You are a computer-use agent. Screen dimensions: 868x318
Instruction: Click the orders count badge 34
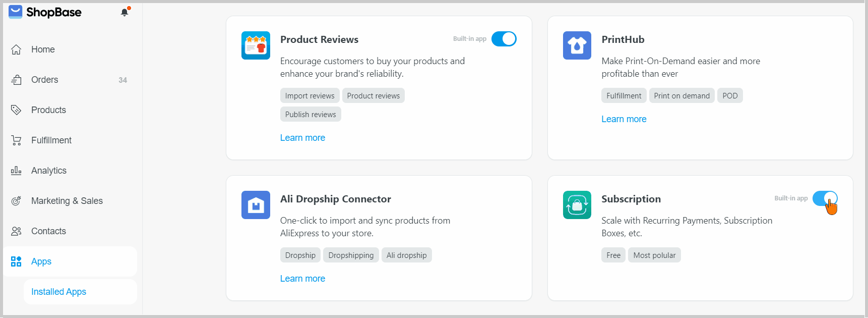(x=122, y=80)
